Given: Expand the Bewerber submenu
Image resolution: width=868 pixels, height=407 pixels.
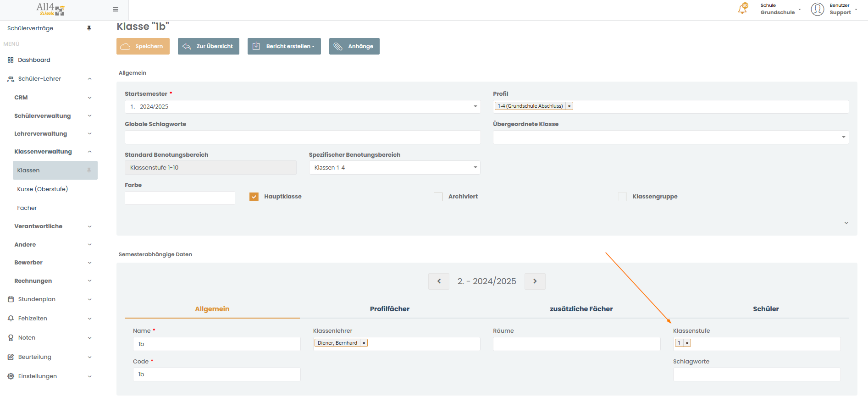Looking at the screenshot, I should pos(90,263).
